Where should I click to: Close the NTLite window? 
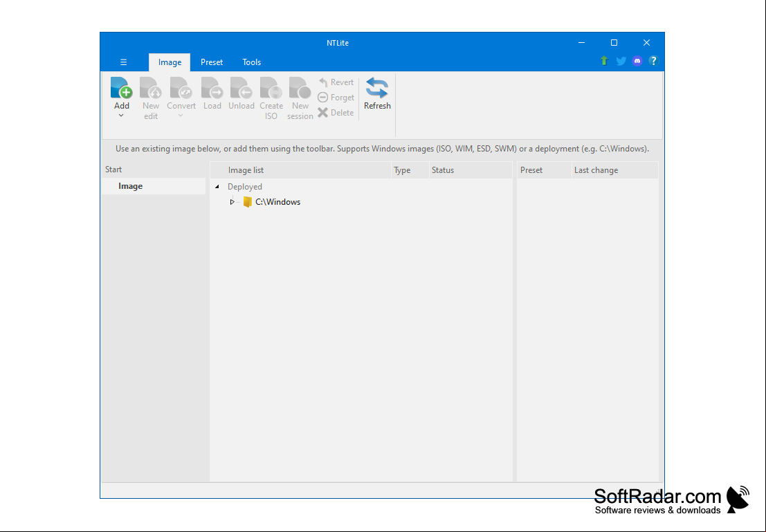coord(647,42)
